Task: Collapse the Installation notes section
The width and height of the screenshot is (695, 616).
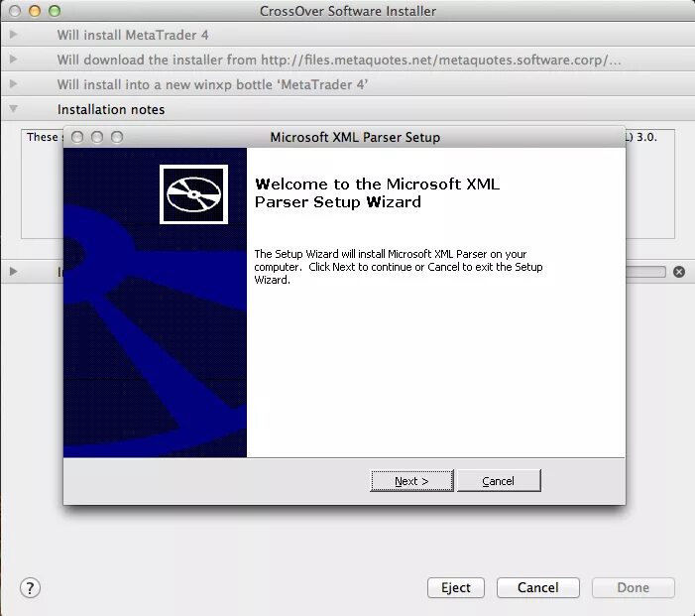Action: click(13, 109)
